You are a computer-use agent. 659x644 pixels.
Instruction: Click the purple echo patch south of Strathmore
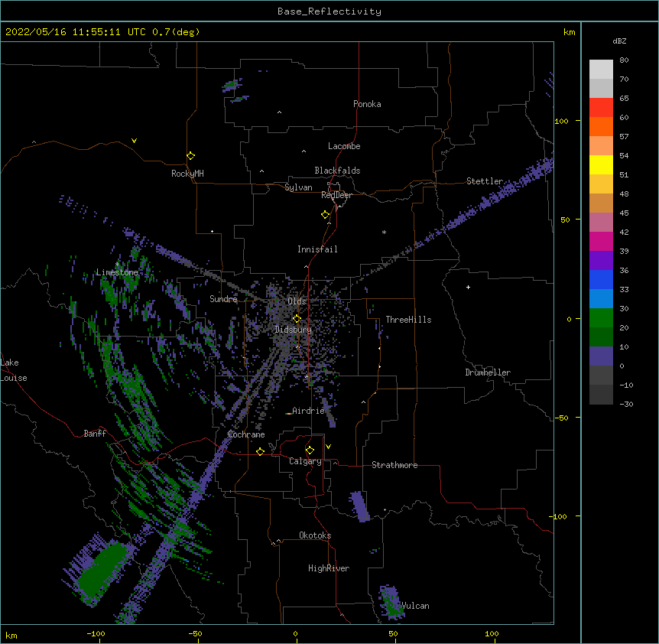tap(359, 506)
